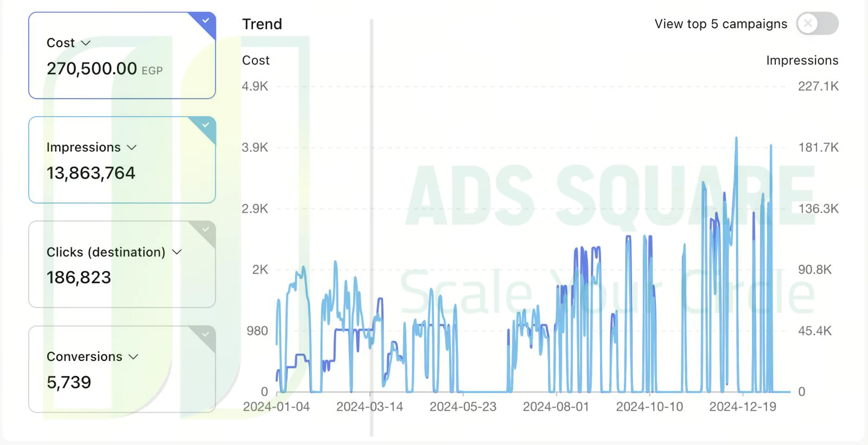Image resolution: width=868 pixels, height=445 pixels.
Task: Toggle the View top 5 campaigns switch
Action: click(817, 23)
